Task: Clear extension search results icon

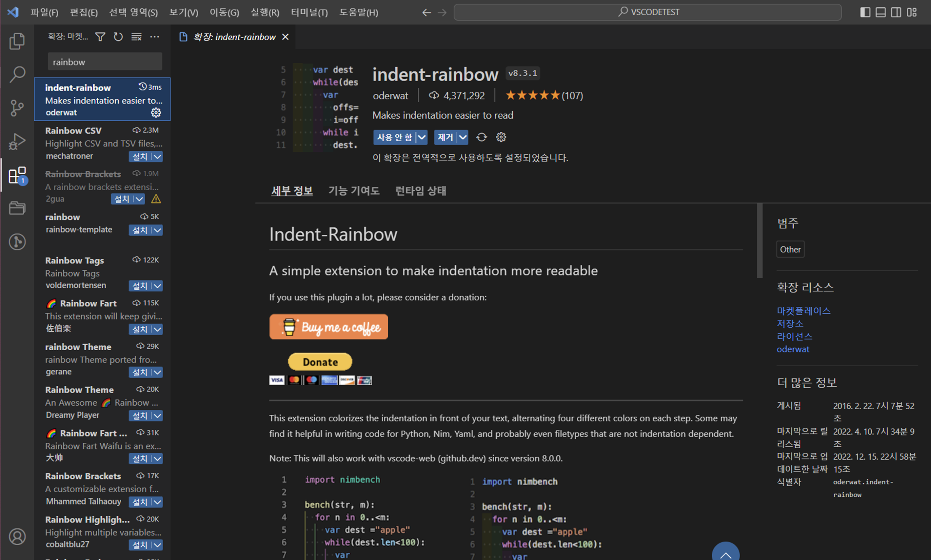Action: 136,37
